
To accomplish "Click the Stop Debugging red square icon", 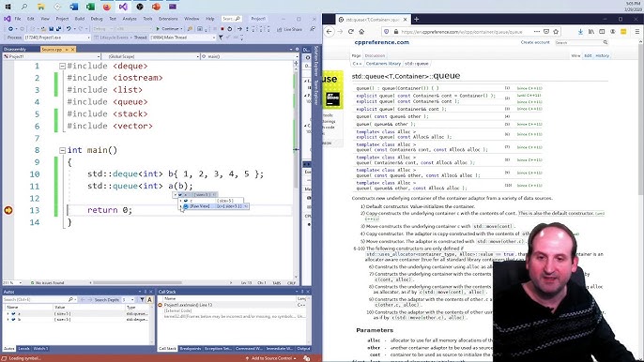I will [222, 29].
